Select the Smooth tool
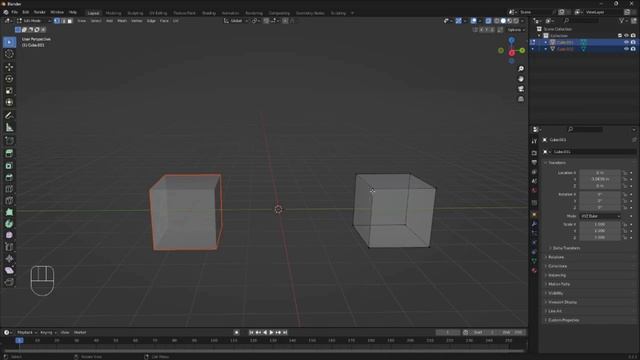 pyautogui.click(x=9, y=235)
